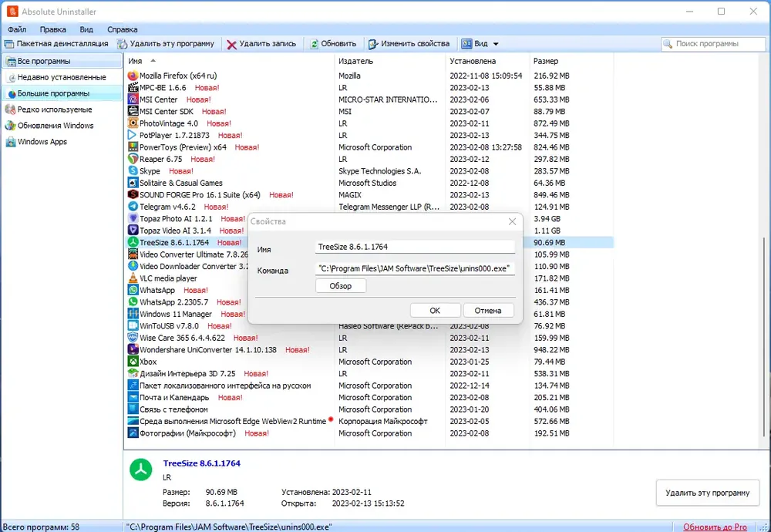
Task: Click the large TreeSize icon in details panel
Action: click(x=141, y=470)
